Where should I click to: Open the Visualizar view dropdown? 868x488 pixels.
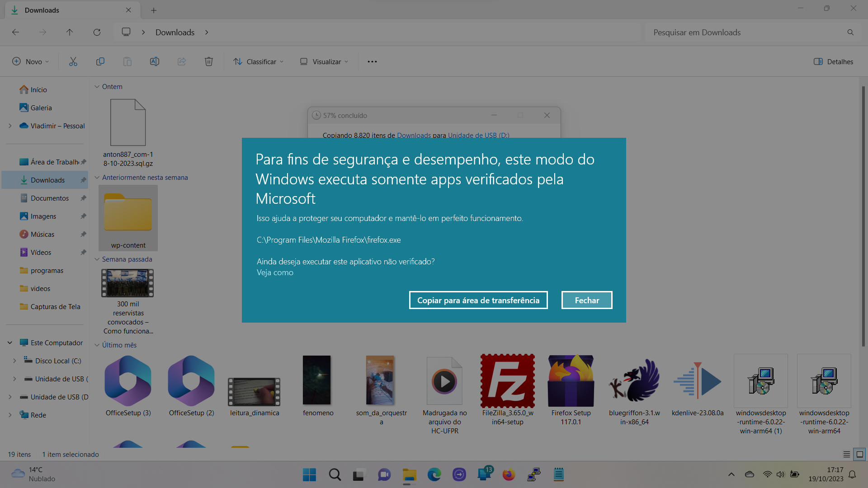click(x=325, y=61)
